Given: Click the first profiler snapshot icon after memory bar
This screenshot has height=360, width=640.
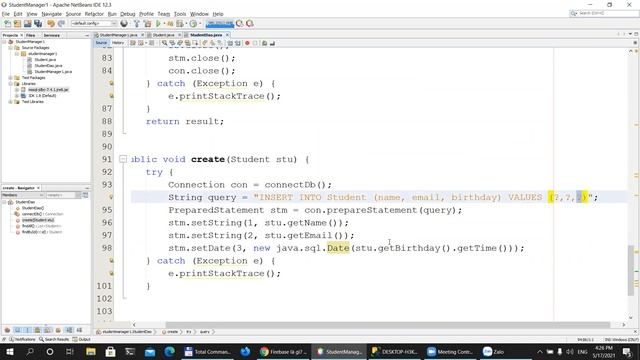Looking at the screenshot, I should pyautogui.click(x=240, y=24).
